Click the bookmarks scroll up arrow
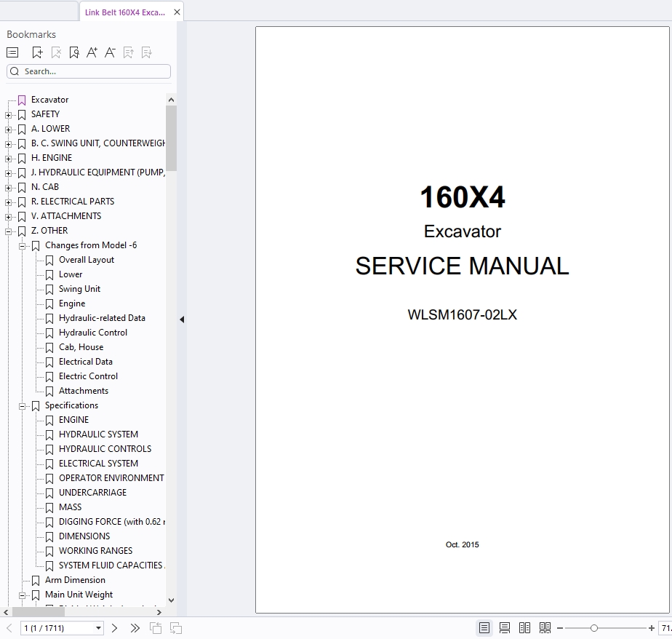Screen dimensions: 672x639 [x=171, y=100]
